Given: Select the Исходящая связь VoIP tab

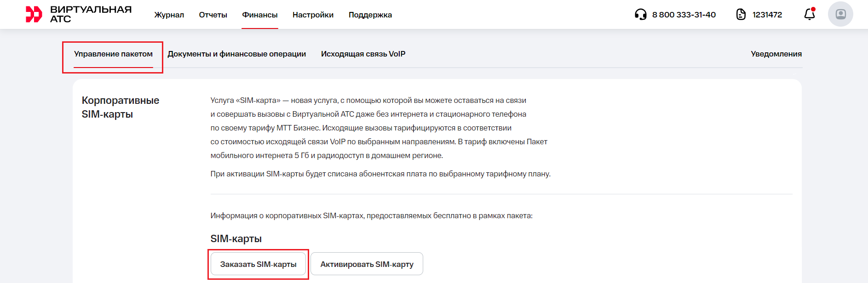Looking at the screenshot, I should pyautogui.click(x=363, y=54).
